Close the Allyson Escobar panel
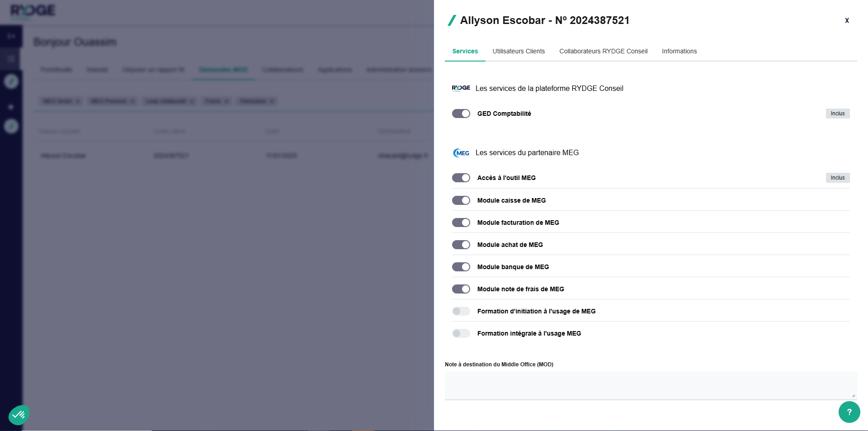The width and height of the screenshot is (868, 431). (x=847, y=20)
